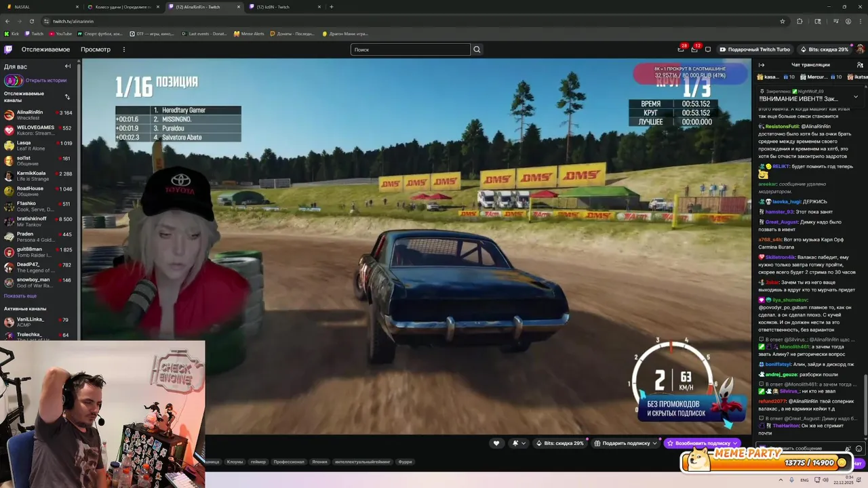The image size is (868, 488).
Task: Go back to the previous page
Action: 7,21
